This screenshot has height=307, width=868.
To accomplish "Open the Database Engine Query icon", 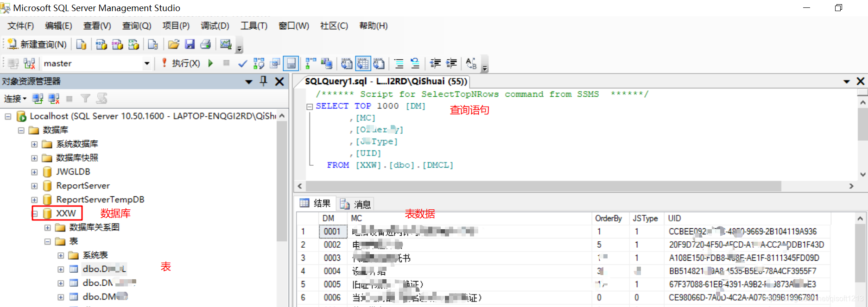I will [x=81, y=44].
